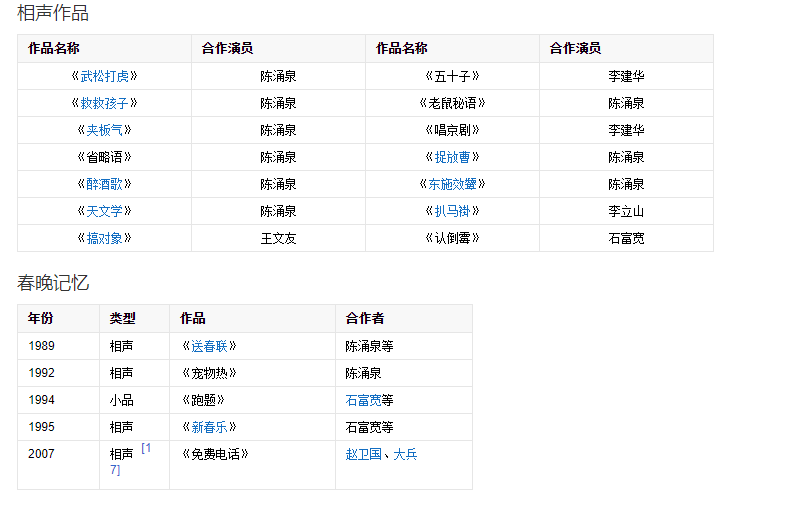Open the 夹板气 entry link

tap(104, 130)
